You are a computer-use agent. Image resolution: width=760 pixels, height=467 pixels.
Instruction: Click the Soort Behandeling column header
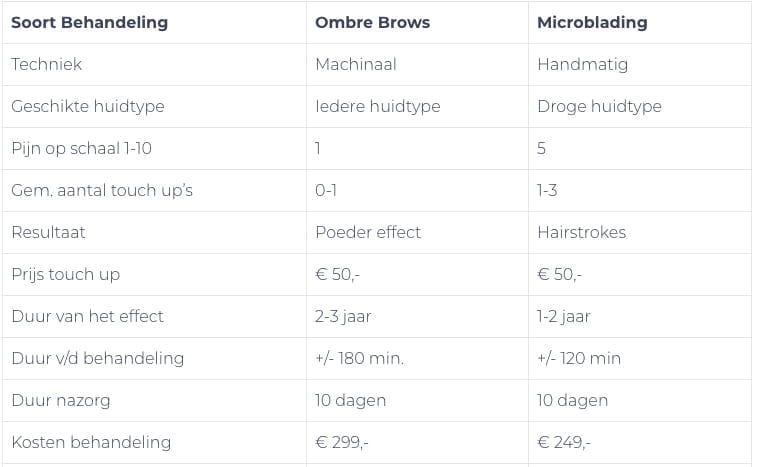pos(89,22)
